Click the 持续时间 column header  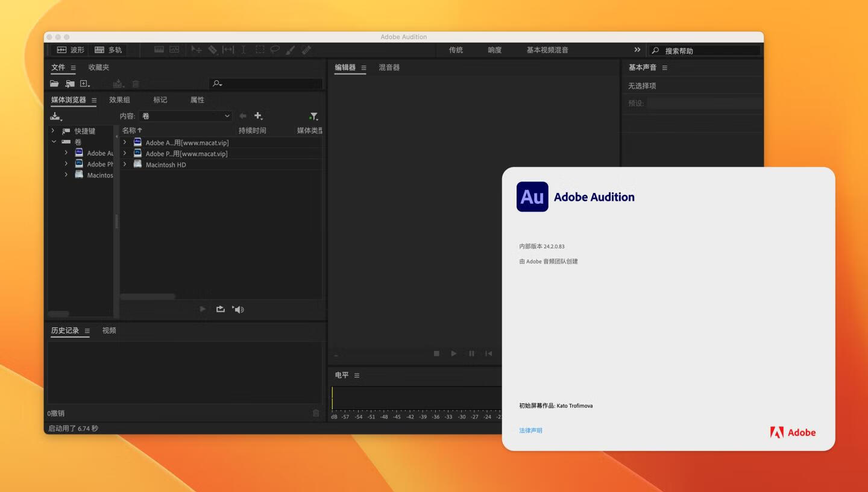point(252,130)
